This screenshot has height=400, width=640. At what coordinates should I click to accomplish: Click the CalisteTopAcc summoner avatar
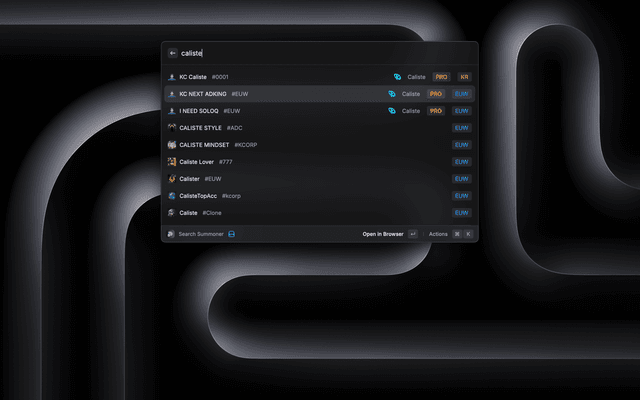coord(173,196)
